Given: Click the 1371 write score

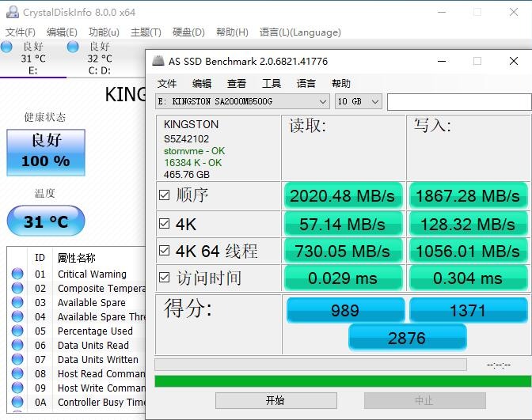Looking at the screenshot, I should click(x=468, y=310).
